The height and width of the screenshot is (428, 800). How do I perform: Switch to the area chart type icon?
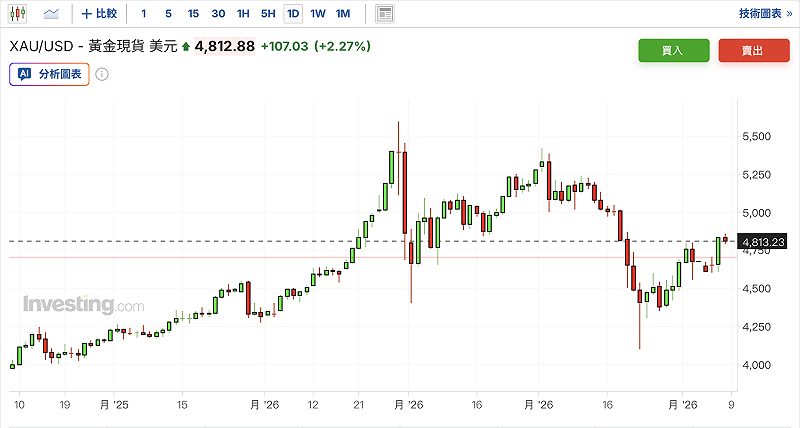point(51,15)
